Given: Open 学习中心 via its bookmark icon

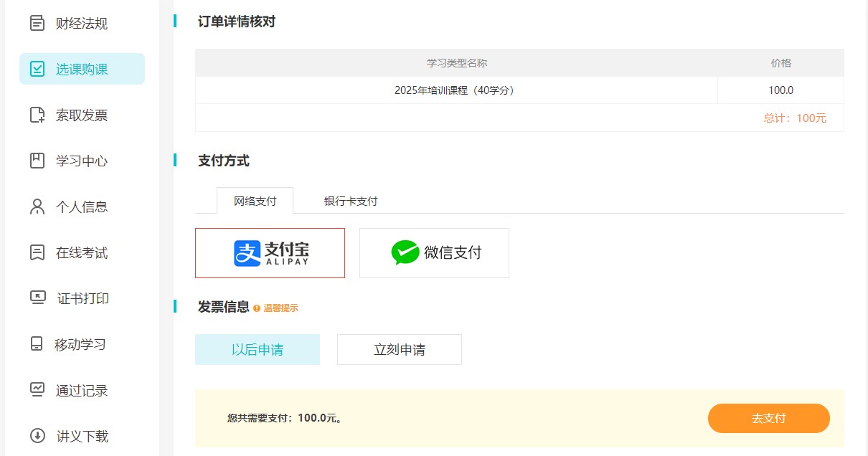Looking at the screenshot, I should 37,161.
